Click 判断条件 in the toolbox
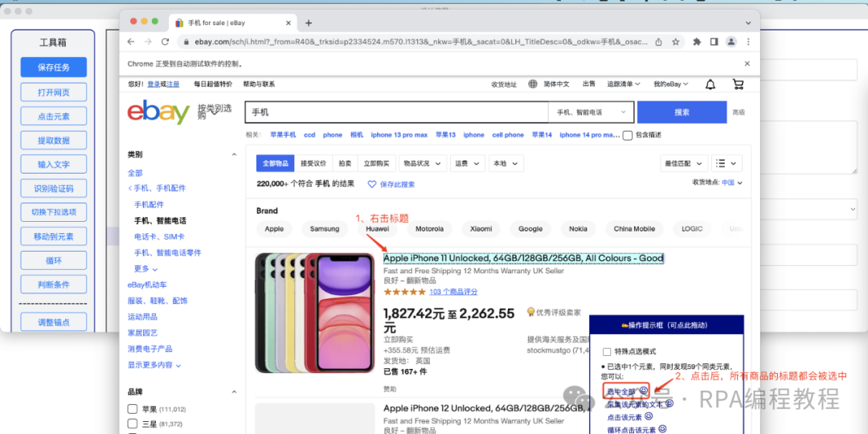 coord(54,284)
